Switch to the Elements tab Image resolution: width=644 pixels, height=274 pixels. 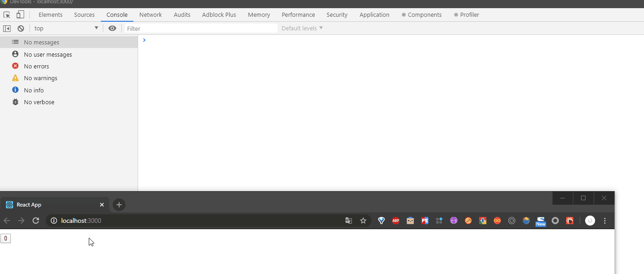(x=51, y=14)
